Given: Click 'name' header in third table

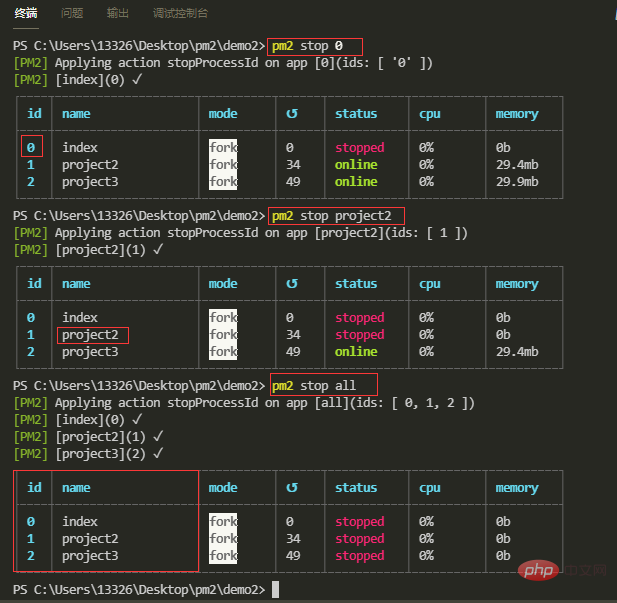Looking at the screenshot, I should 76,488.
